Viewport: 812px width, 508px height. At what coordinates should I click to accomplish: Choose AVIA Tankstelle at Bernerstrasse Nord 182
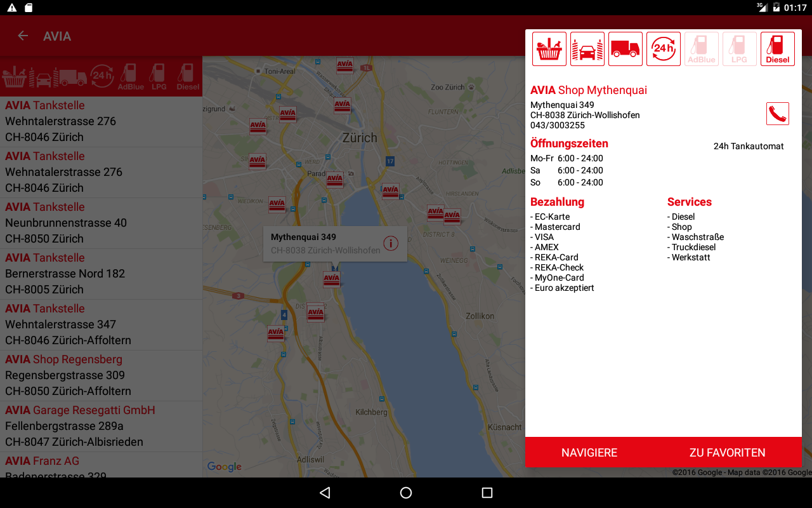click(x=101, y=274)
